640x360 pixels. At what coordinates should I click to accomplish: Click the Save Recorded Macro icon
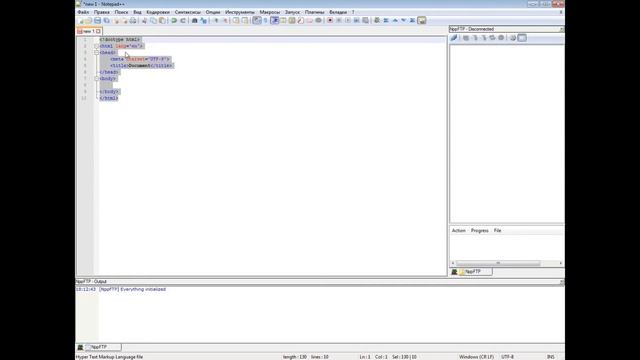click(366, 20)
